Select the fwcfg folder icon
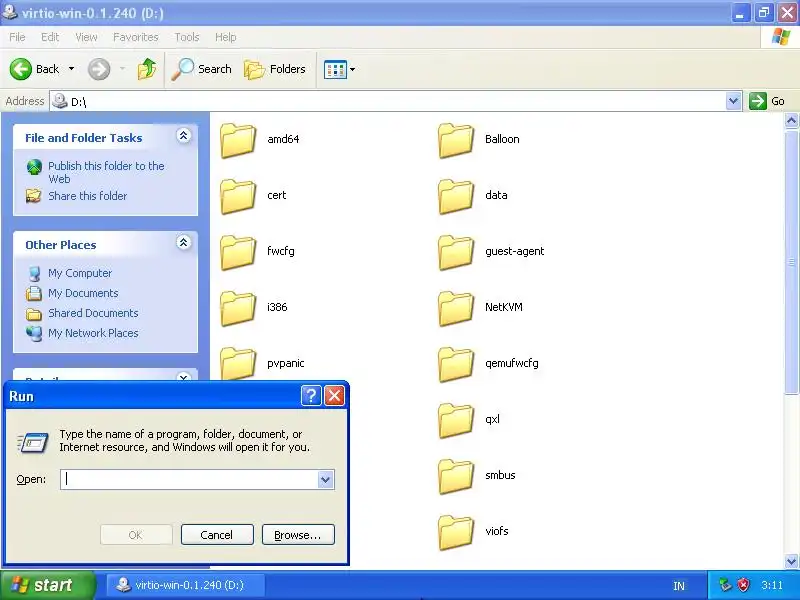Screen dimensions: 800x600 [238, 252]
